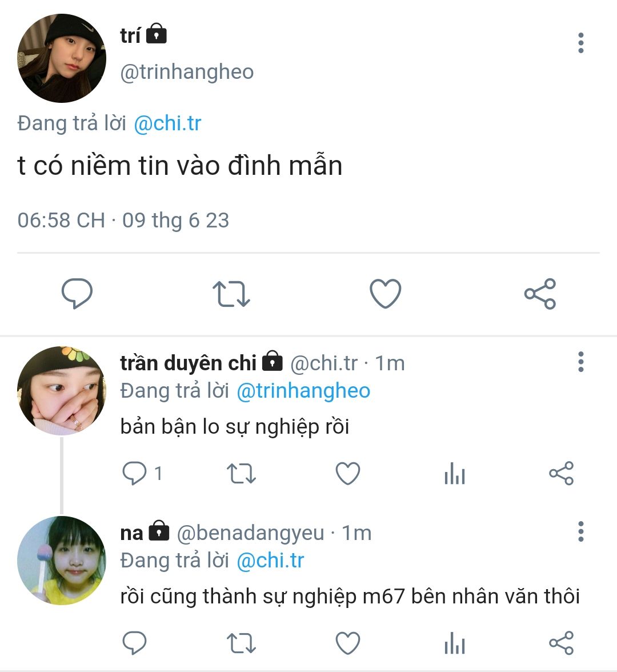The height and width of the screenshot is (672, 617).
Task: Open the @trinhangheo mention link in reply
Action: pyautogui.click(x=303, y=391)
